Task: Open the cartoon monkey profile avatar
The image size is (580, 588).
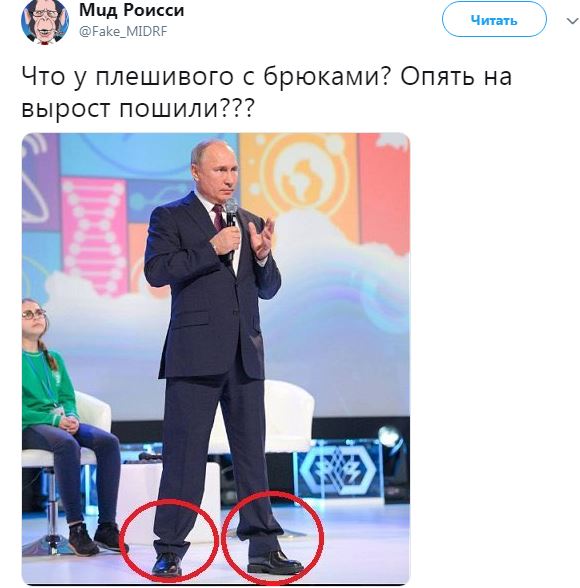Action: 45,21
